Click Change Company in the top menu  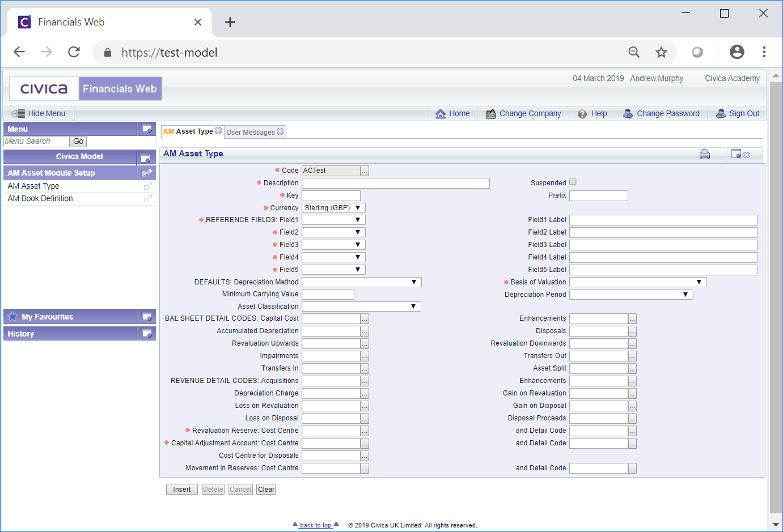tap(523, 113)
